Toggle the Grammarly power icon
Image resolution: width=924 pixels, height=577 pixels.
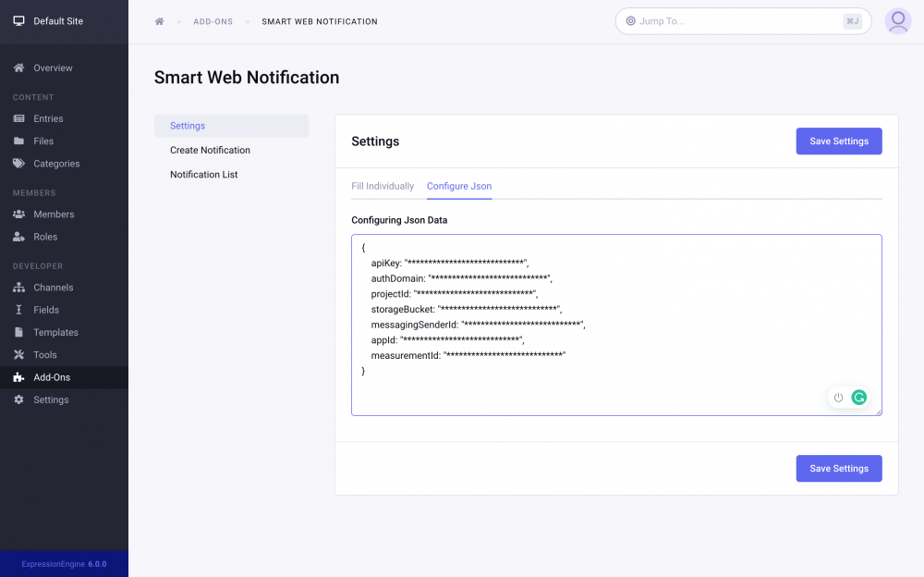tap(838, 398)
